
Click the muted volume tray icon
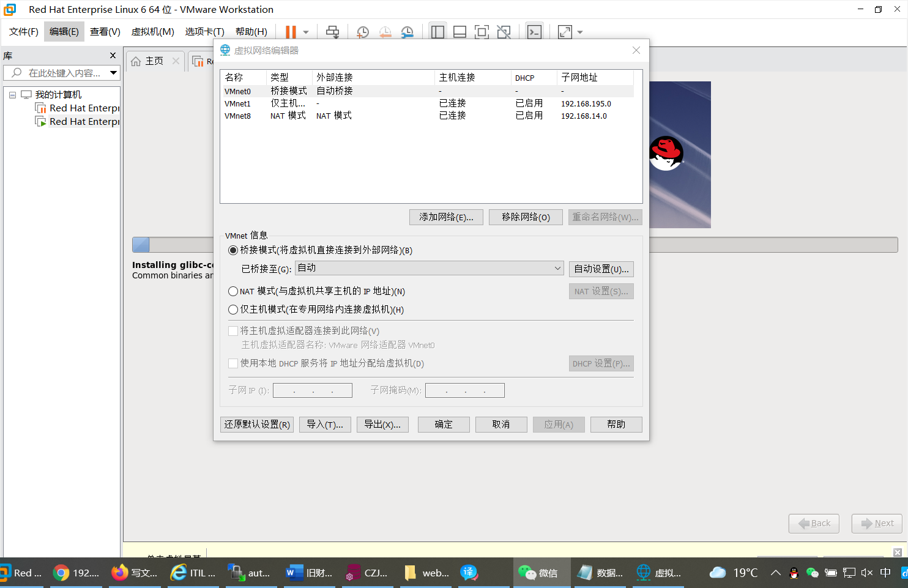[866, 573]
